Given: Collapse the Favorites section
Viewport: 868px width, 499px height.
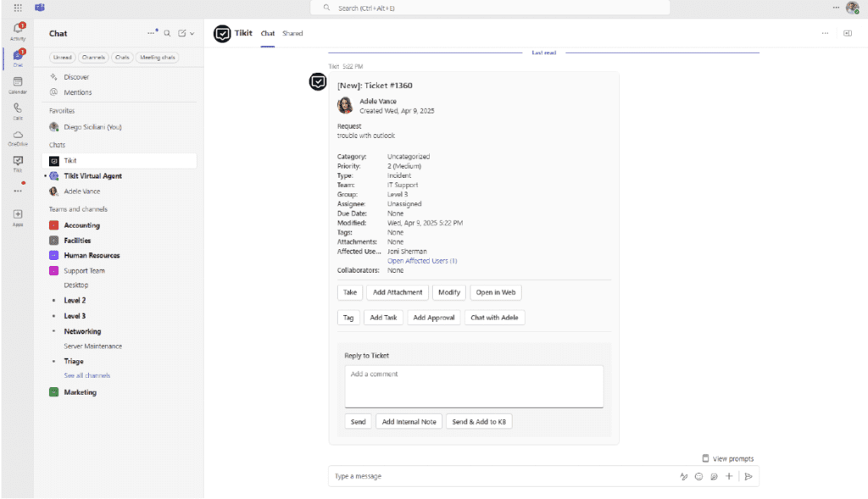Looking at the screenshot, I should coord(61,111).
